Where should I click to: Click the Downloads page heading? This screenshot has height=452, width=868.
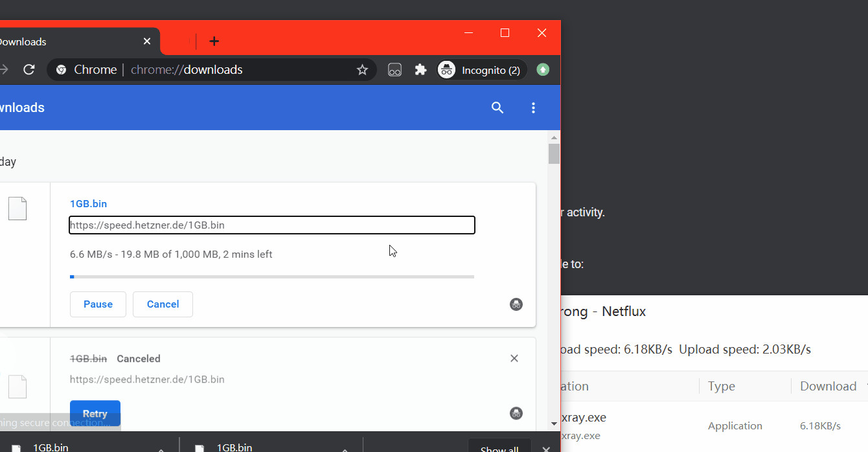(22, 107)
